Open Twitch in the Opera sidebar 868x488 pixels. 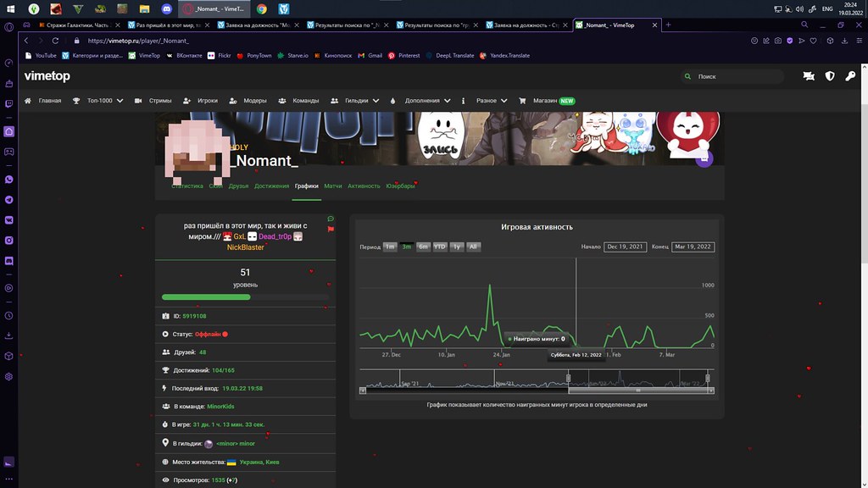coord(8,103)
